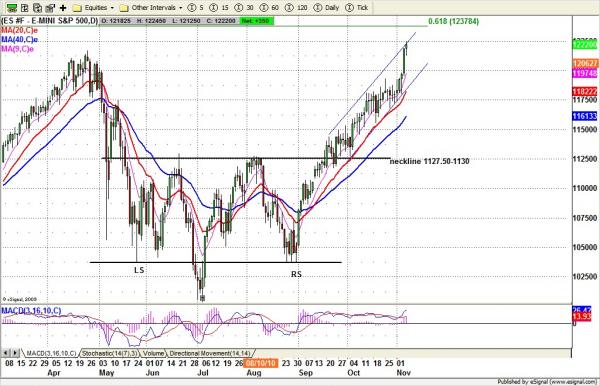The image size is (600, 386).
Task: Click the C: 122200 close value
Action: pos(221,21)
